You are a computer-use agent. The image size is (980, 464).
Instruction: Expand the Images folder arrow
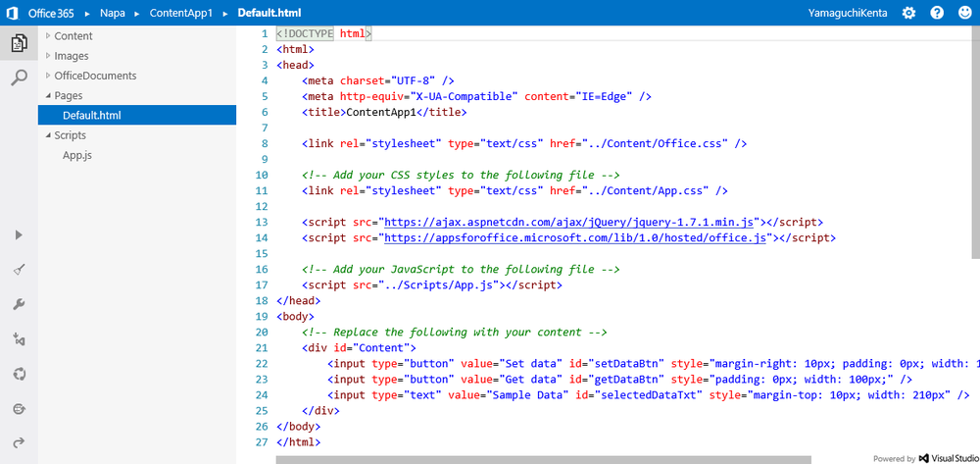click(48, 56)
